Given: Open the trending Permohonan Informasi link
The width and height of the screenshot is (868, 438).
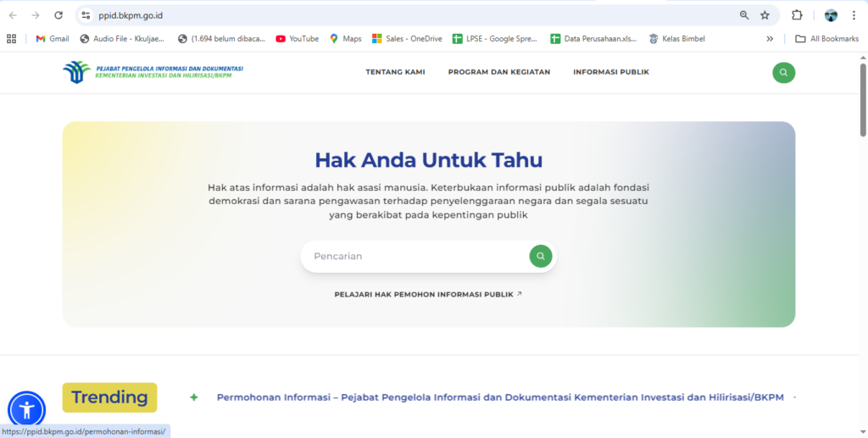Looking at the screenshot, I should point(500,397).
